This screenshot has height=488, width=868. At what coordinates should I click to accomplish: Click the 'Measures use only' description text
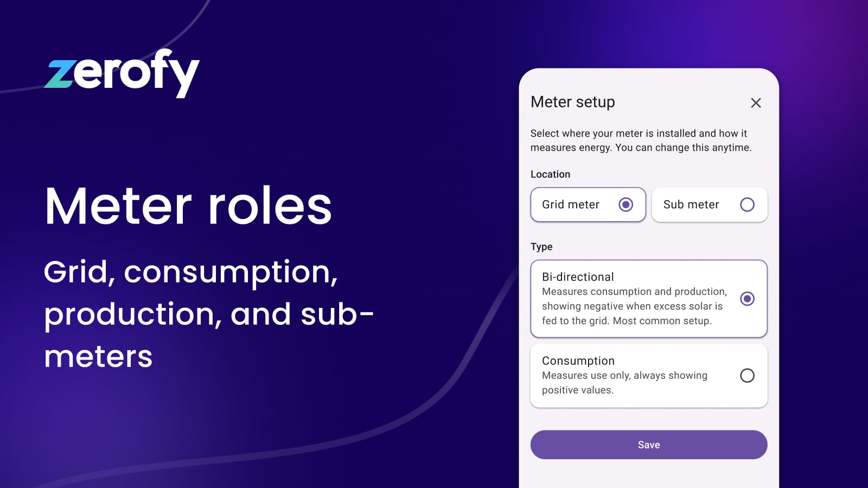pyautogui.click(x=624, y=383)
